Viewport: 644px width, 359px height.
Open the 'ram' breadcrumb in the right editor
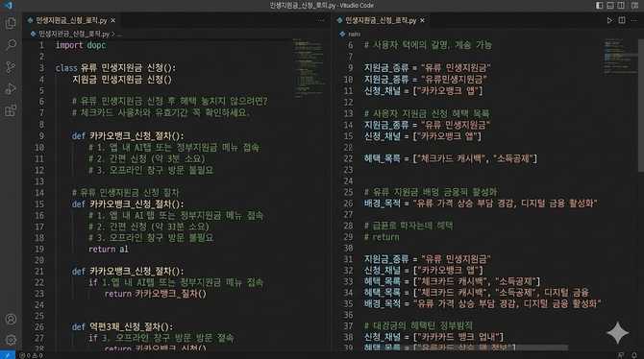pyautogui.click(x=354, y=34)
